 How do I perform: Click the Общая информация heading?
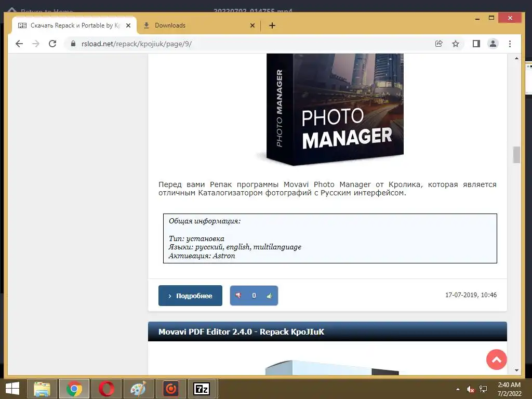tap(205, 221)
